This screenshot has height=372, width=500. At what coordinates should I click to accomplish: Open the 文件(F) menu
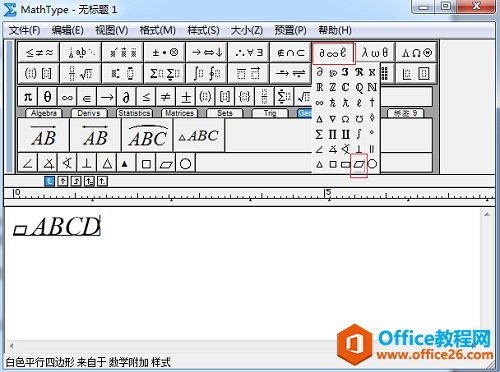tap(24, 30)
